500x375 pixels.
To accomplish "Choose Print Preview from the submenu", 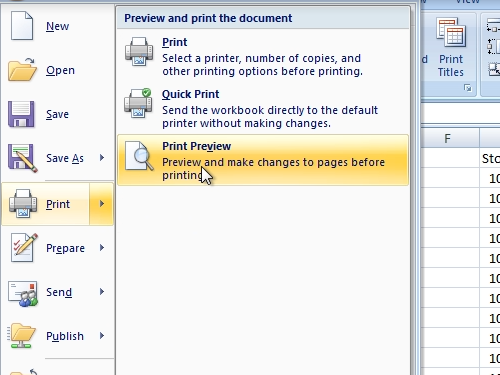I will (x=263, y=160).
